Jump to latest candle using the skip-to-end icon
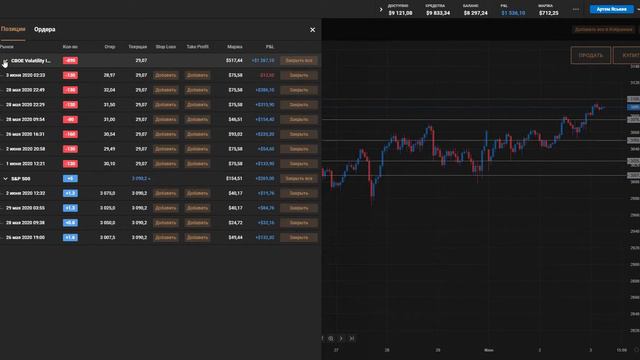Screen dimensions: 640x360 (351, 338)
